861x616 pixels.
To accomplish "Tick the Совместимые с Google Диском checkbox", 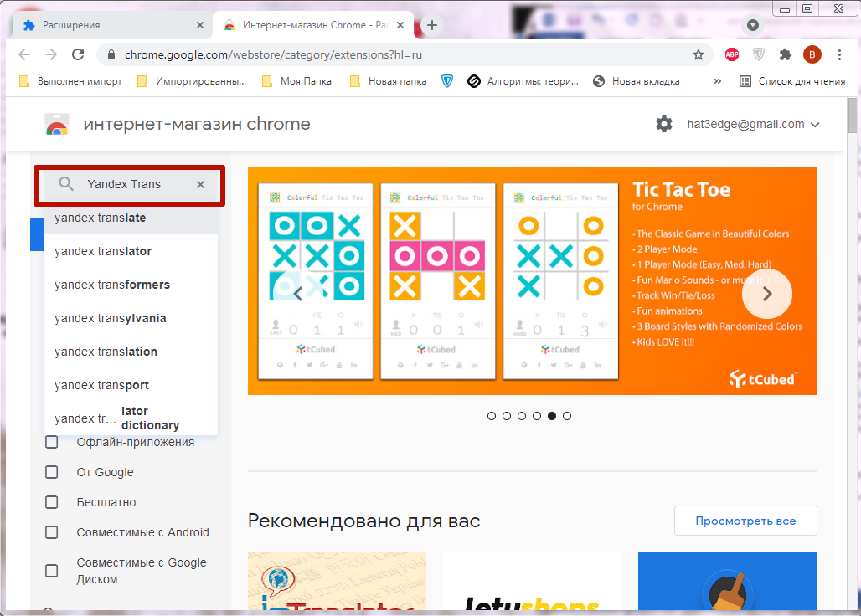I will [52, 571].
